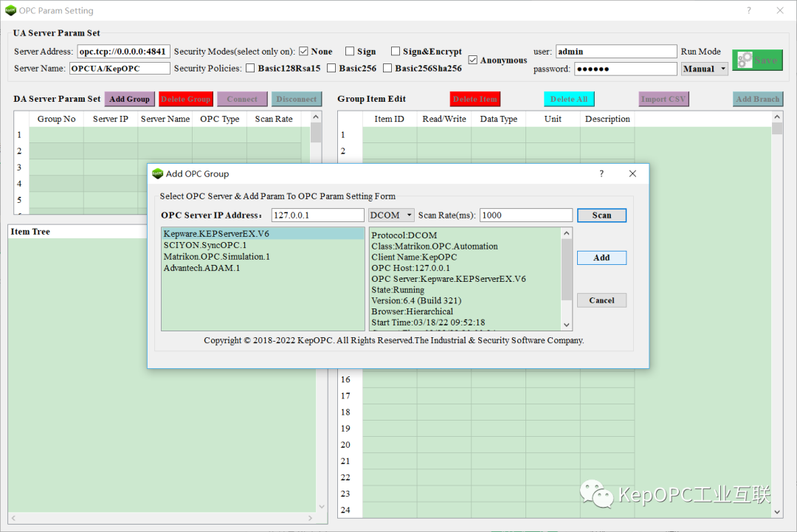Viewport: 797px width, 532px height.
Task: Click Scan in Add OPC Group dialog
Action: 602,215
